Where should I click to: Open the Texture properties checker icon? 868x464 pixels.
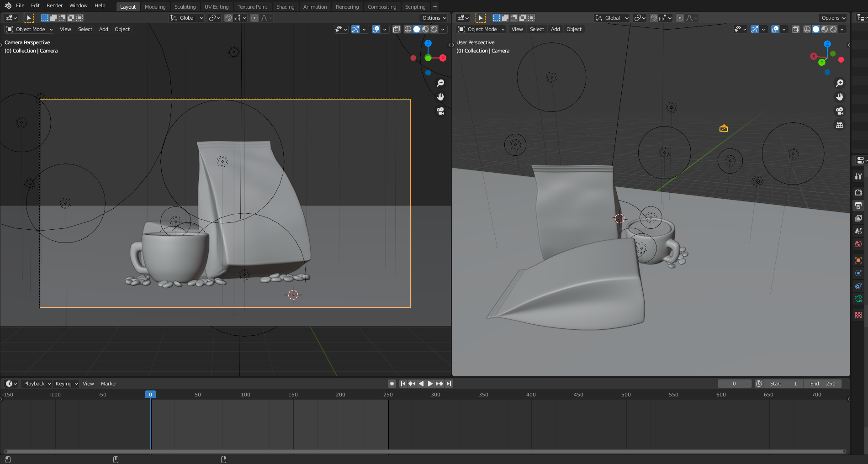point(858,315)
